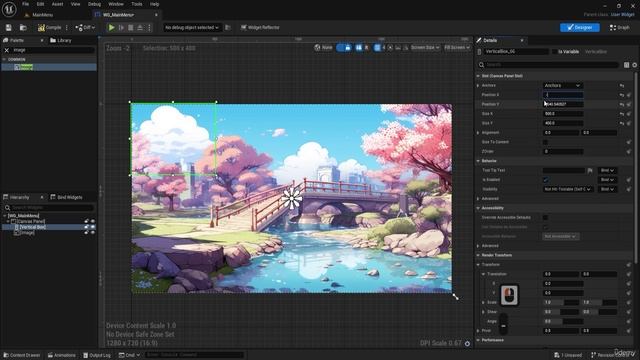This screenshot has width=640, height=360.
Task: Open Details panel settings gear
Action: pyautogui.click(x=635, y=64)
